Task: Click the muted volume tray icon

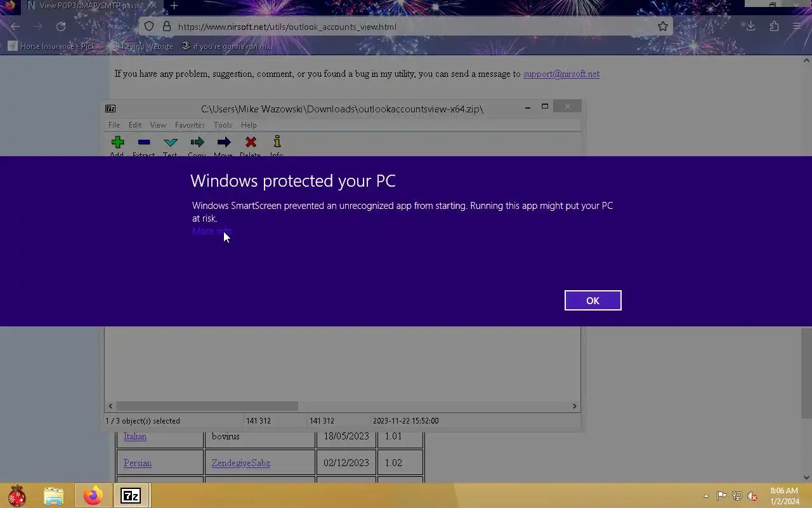Action: click(752, 496)
